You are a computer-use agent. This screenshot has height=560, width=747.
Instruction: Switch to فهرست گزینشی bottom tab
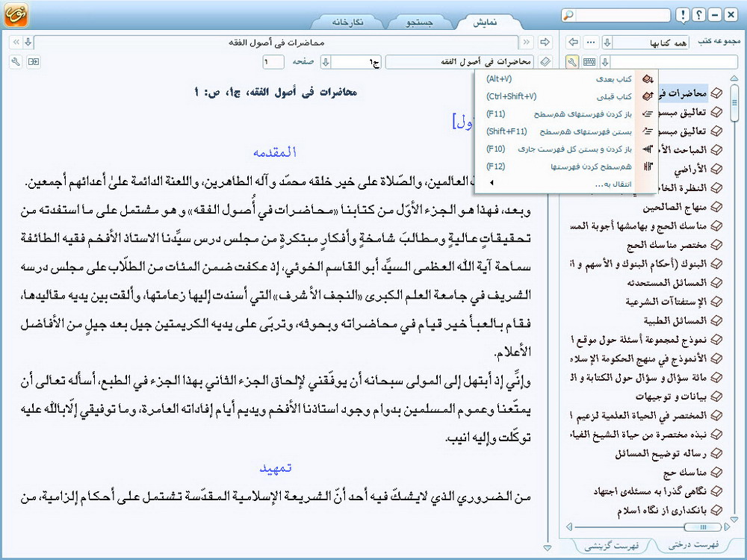pos(612,546)
